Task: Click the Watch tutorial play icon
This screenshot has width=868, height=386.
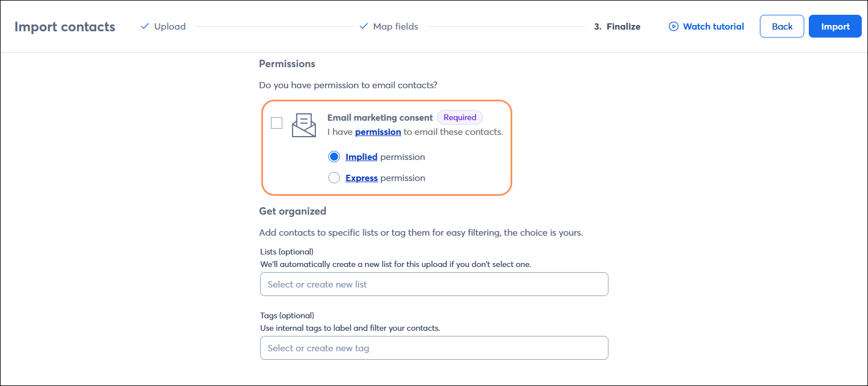Action: [x=673, y=26]
